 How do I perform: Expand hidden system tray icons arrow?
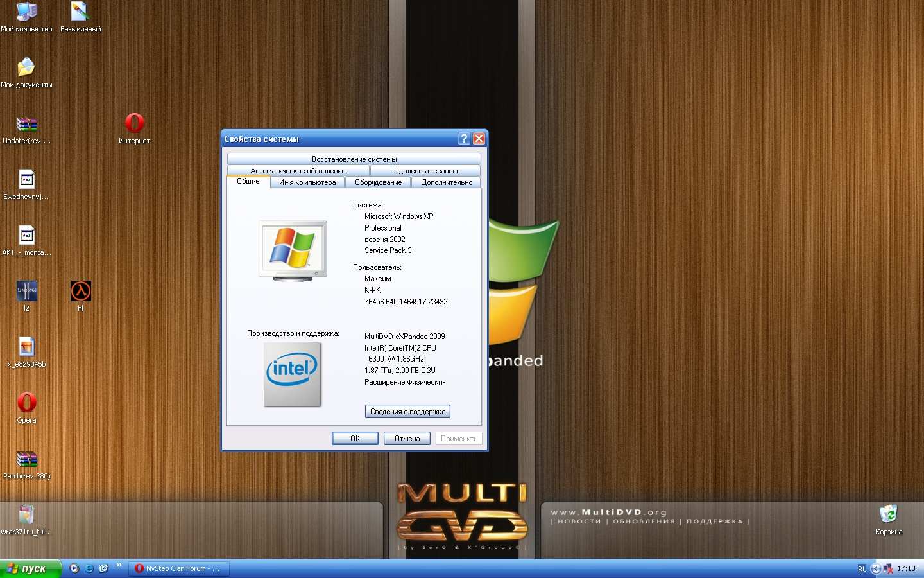click(875, 568)
